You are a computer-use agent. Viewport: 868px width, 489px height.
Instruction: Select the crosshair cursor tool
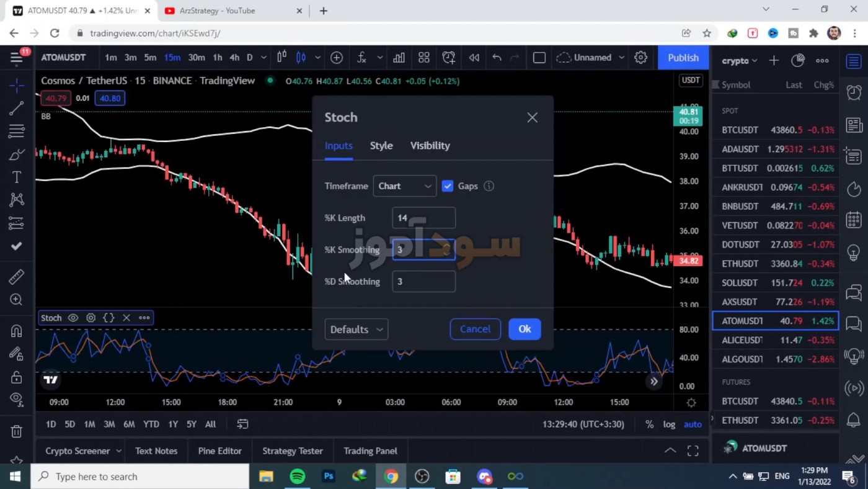17,85
